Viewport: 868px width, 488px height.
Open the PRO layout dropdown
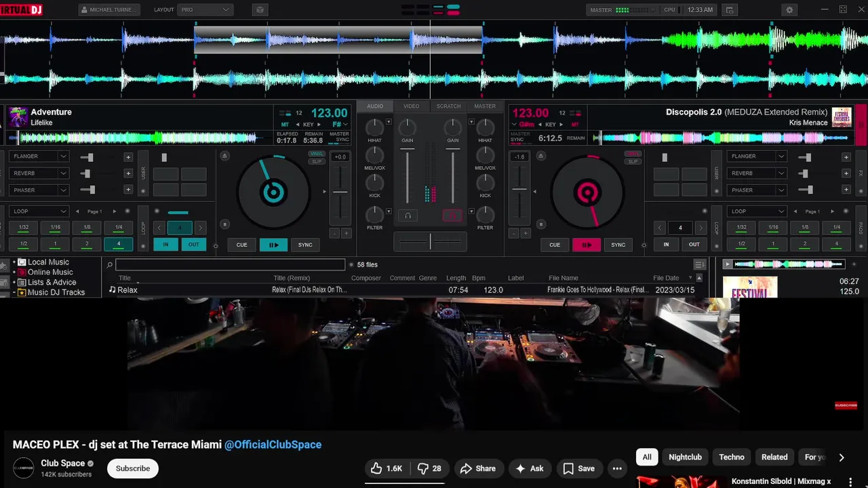tap(205, 10)
